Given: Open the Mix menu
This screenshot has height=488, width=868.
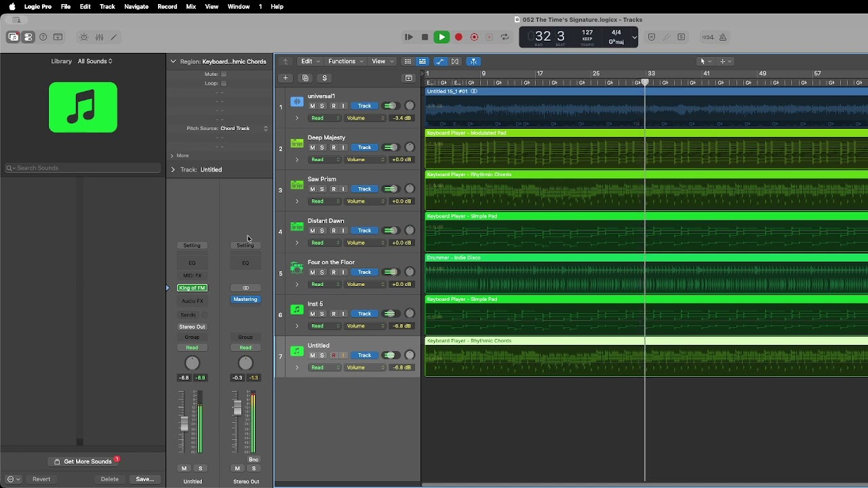Looking at the screenshot, I should click(191, 7).
